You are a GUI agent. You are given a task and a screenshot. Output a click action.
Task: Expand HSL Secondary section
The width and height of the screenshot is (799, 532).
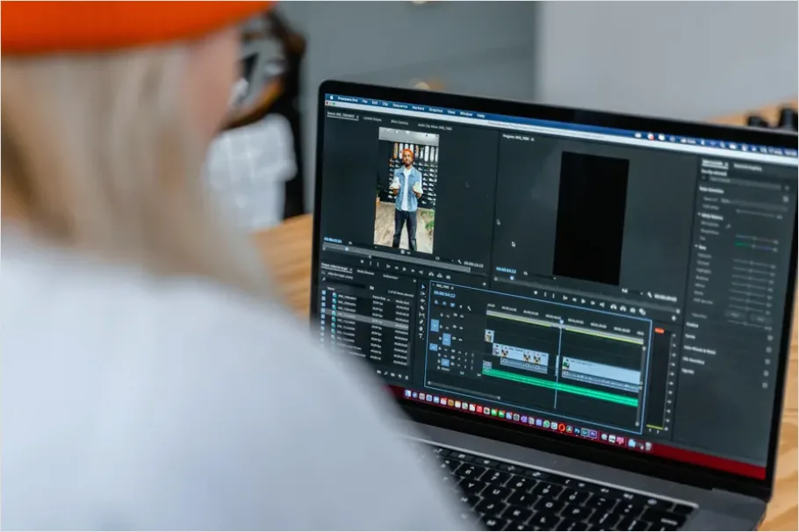(x=694, y=361)
